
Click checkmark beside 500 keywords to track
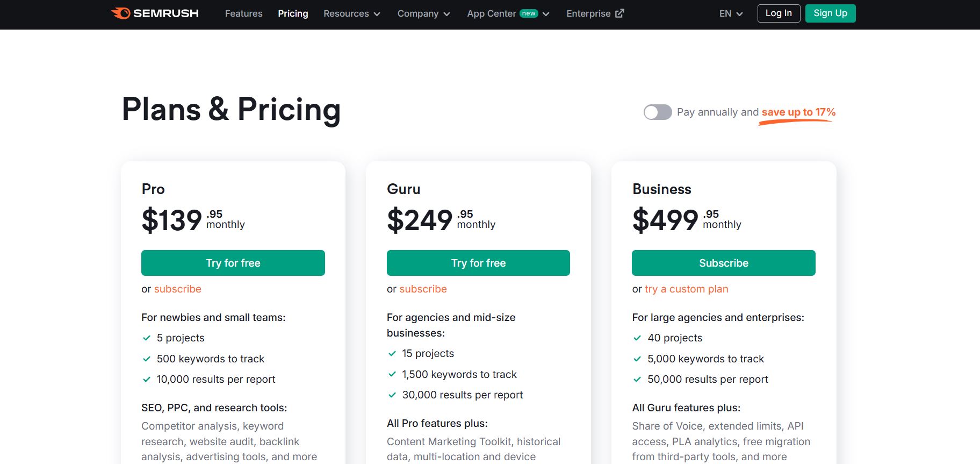point(147,359)
